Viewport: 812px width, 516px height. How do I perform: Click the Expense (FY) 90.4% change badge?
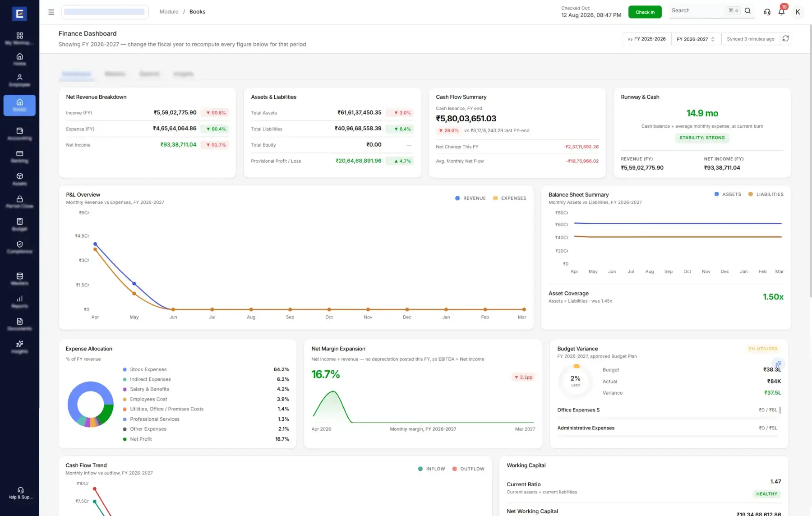click(216, 129)
